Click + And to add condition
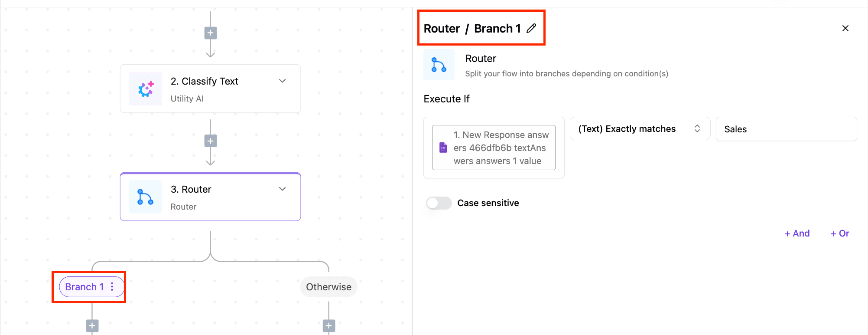The width and height of the screenshot is (868, 335). point(797,233)
